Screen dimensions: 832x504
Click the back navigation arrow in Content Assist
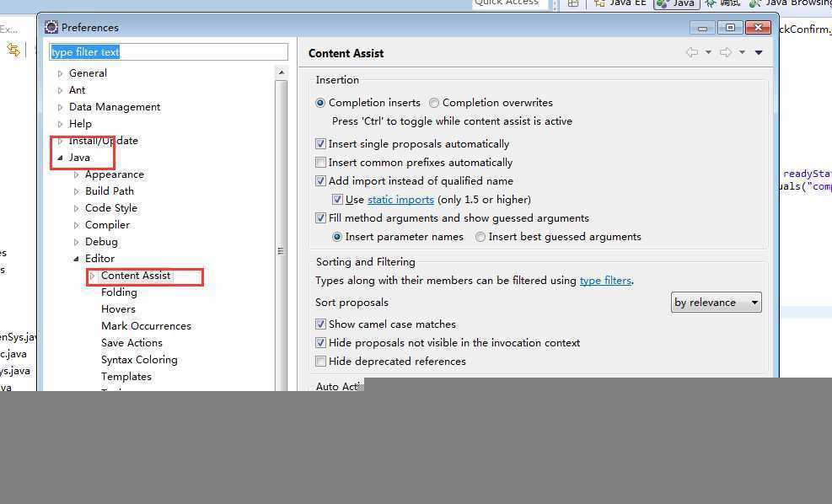[692, 52]
